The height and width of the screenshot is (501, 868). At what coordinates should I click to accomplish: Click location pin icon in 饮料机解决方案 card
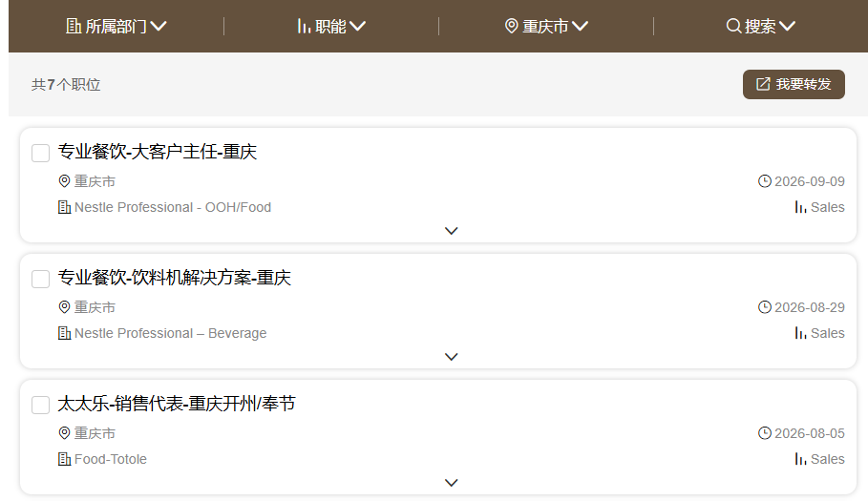(x=64, y=307)
